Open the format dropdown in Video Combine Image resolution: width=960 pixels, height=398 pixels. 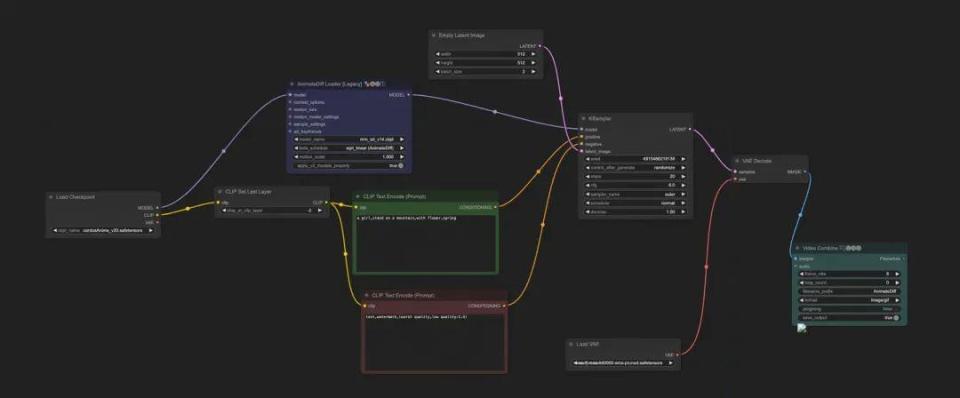click(849, 301)
